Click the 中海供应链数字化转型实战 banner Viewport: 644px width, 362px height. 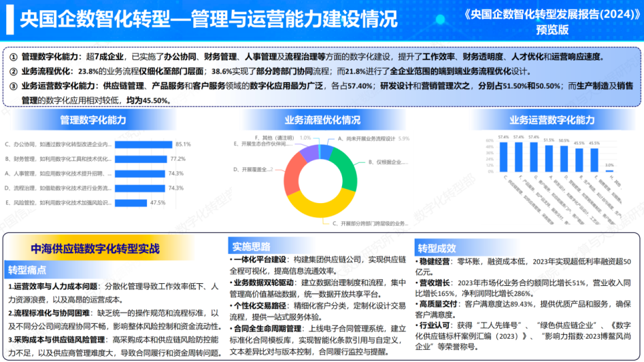click(95, 249)
